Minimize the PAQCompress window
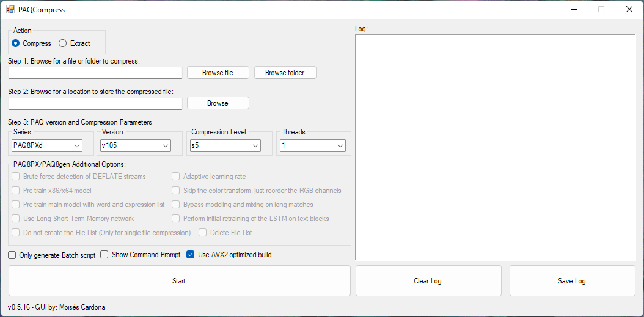This screenshot has height=317, width=644. [573, 9]
